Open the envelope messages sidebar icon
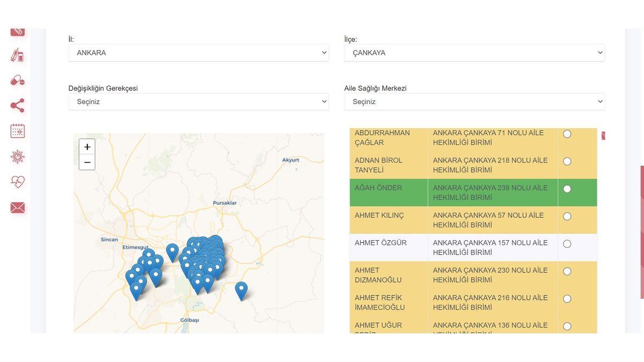This screenshot has width=644, height=362. click(17, 208)
